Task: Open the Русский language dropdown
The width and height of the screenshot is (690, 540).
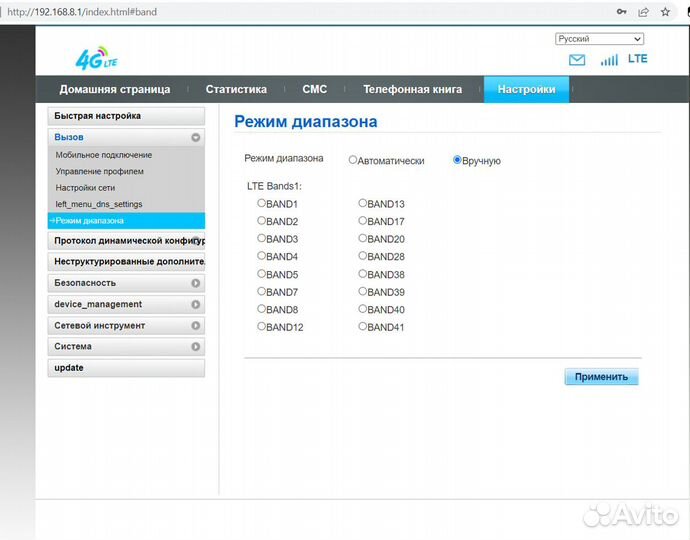Action: pyautogui.click(x=599, y=39)
